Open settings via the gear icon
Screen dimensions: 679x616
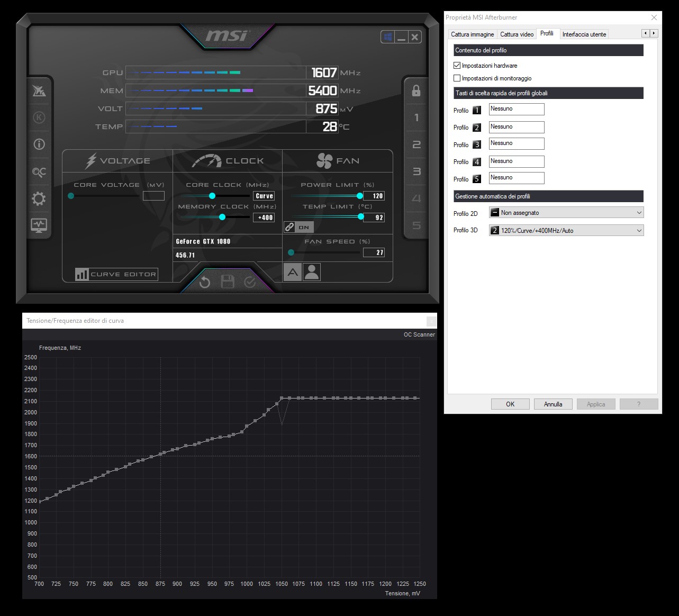point(39,199)
